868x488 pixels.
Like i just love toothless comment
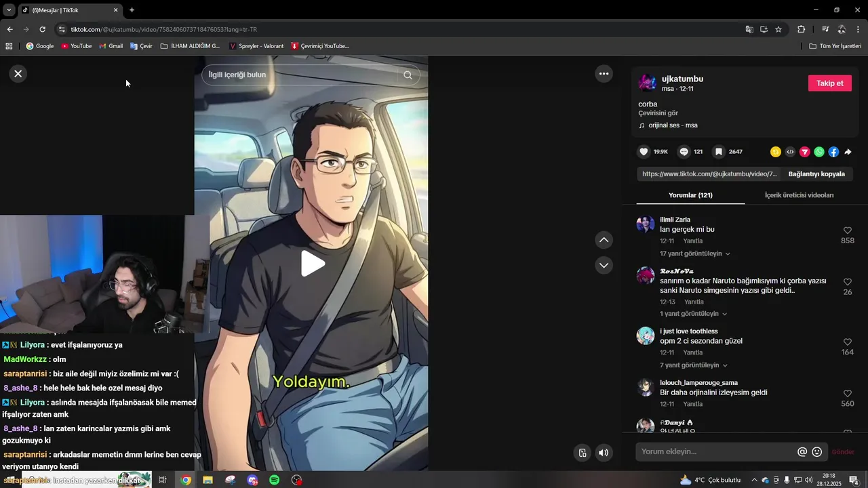[x=847, y=342]
